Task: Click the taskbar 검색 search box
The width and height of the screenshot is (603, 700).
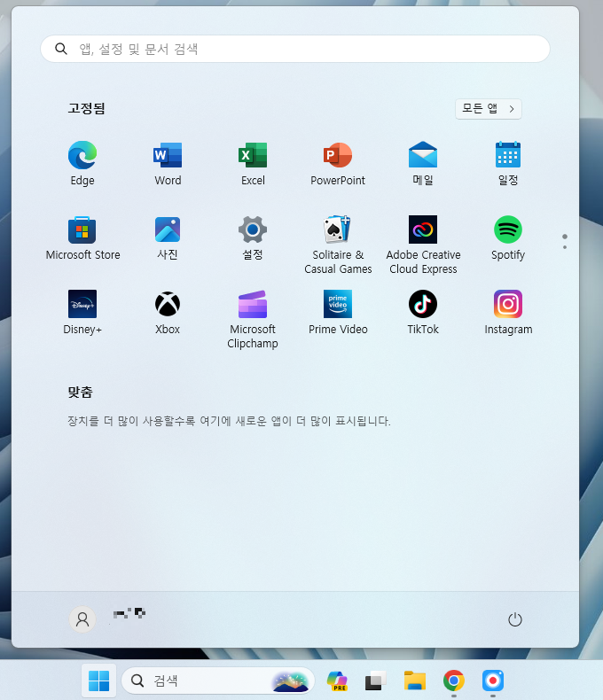Action: point(218,681)
